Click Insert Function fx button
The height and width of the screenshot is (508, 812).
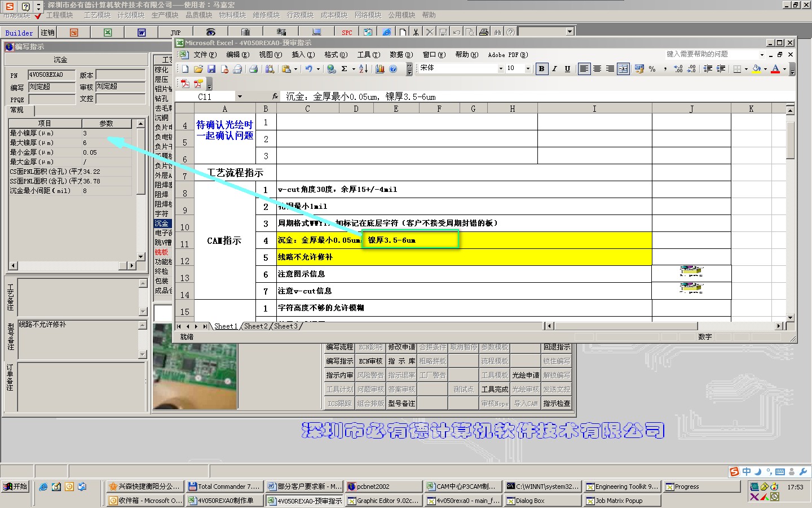275,97
